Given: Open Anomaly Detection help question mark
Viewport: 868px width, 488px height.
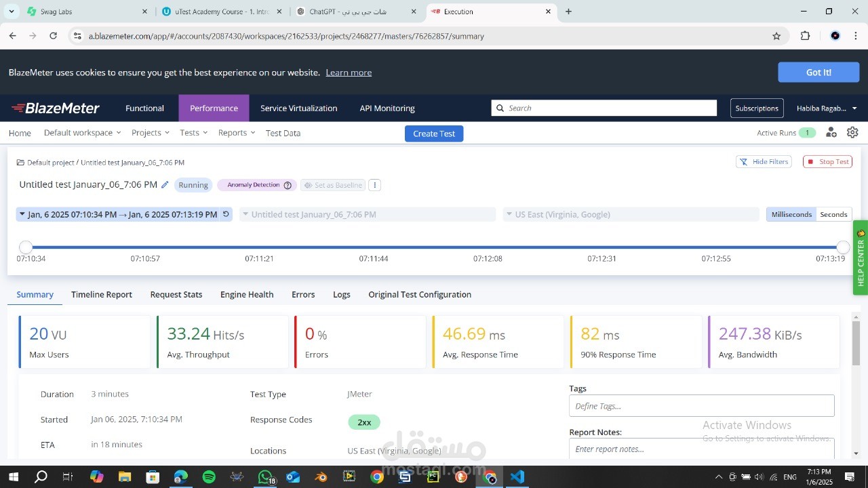Looking at the screenshot, I should pyautogui.click(x=288, y=185).
